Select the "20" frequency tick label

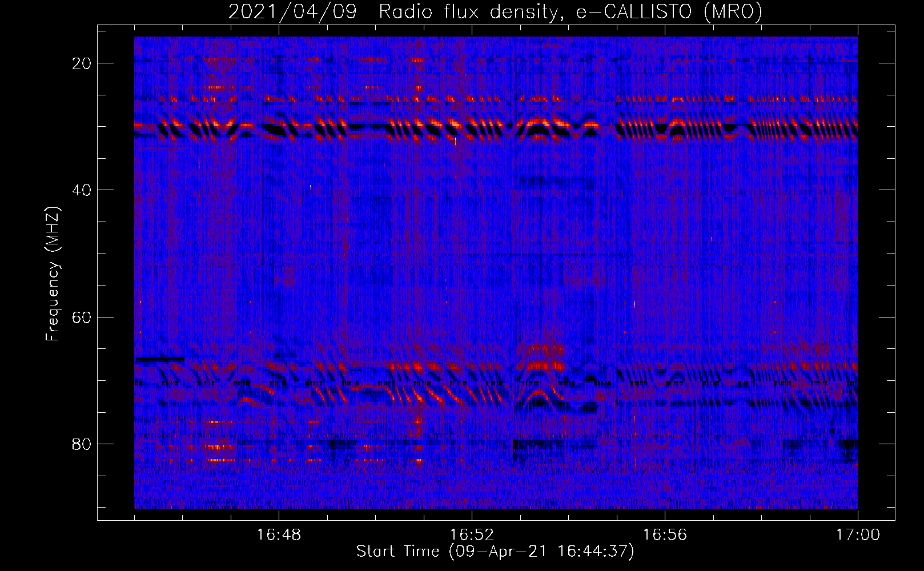tap(82, 63)
